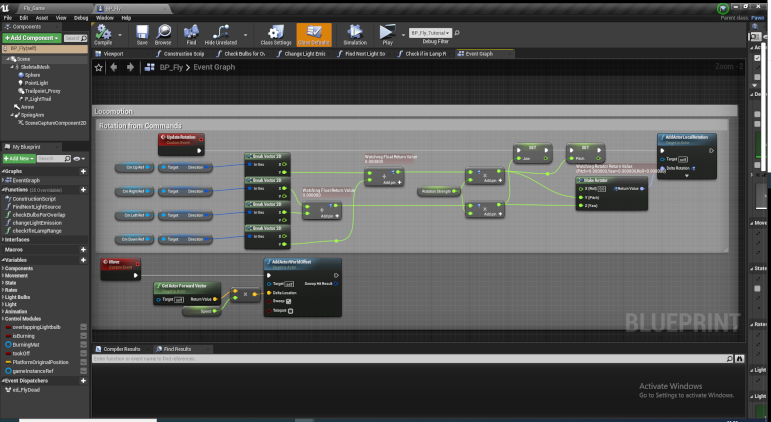Toggle visibility of isBurning variable
Viewport: 771px width, 422px height.
[x=84, y=336]
